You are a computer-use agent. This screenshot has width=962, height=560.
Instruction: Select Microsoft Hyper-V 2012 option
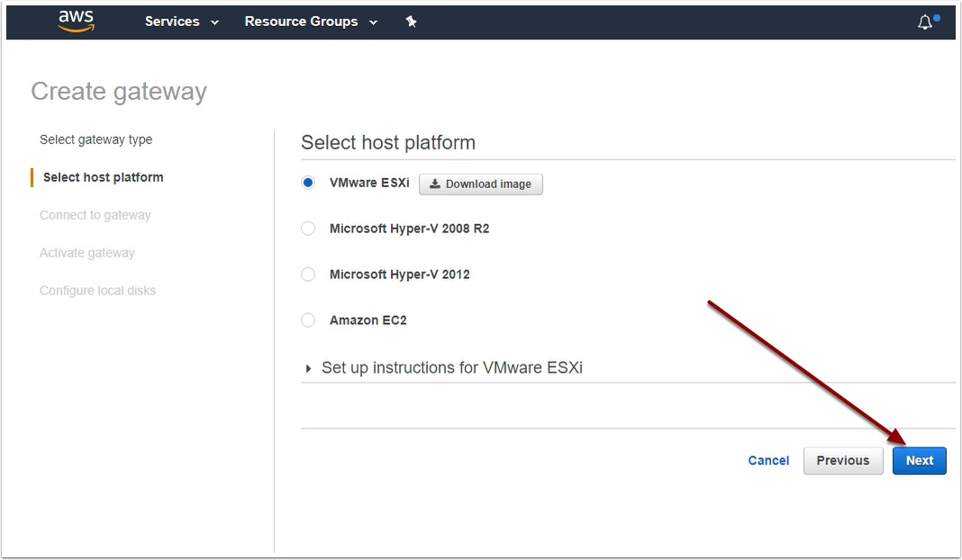click(x=308, y=275)
